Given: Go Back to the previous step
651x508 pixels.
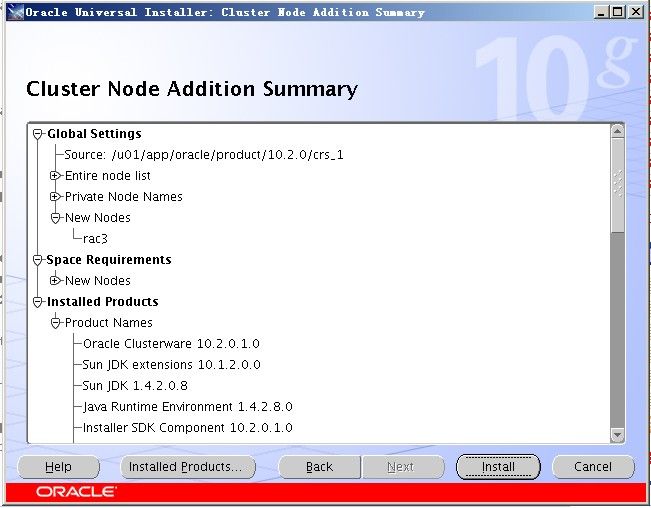Looking at the screenshot, I should click(319, 467).
